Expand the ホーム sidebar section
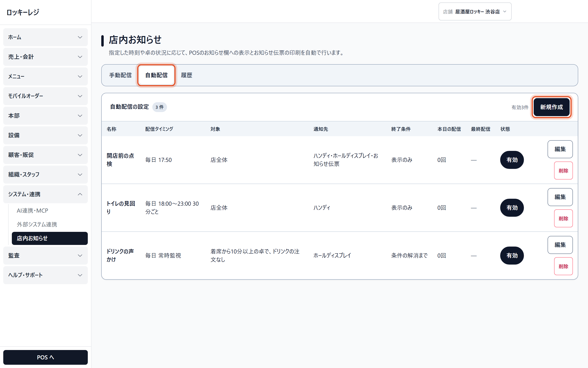Viewport: 588px width, 368px height. coord(46,37)
